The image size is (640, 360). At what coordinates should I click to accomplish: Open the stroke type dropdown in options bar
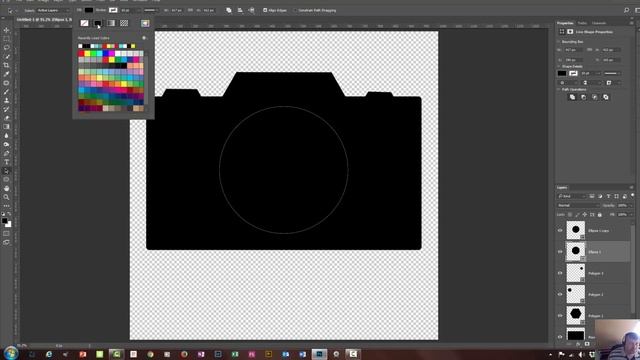click(x=150, y=10)
